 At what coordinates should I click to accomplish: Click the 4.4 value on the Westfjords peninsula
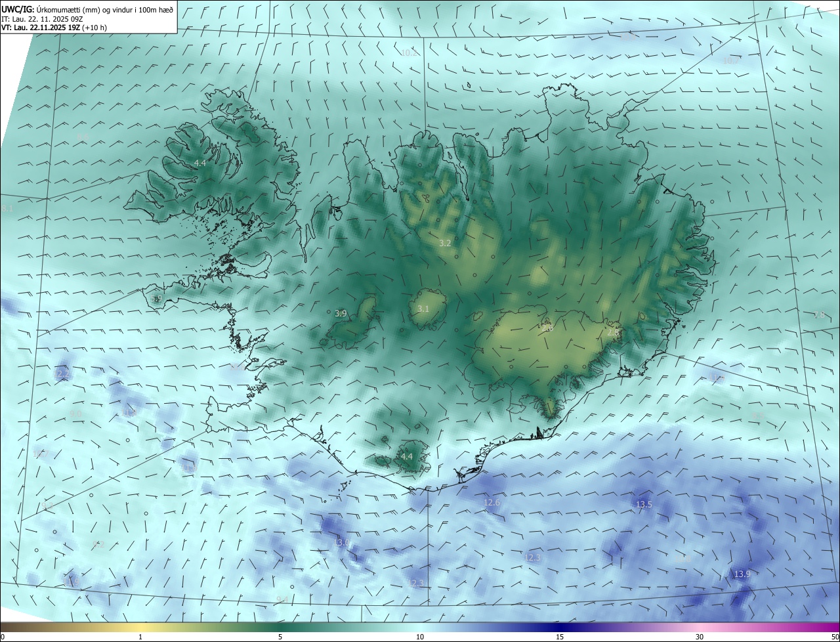[x=200, y=162]
